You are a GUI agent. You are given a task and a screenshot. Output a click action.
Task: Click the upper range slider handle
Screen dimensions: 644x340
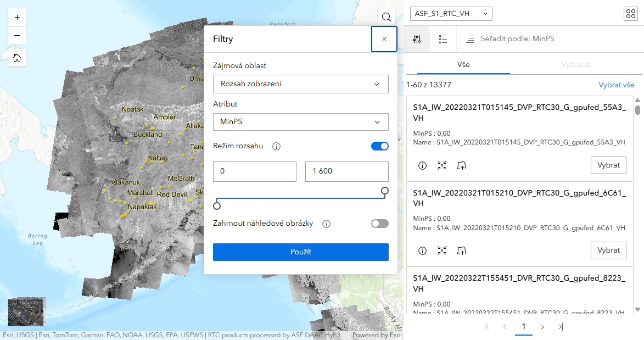(385, 191)
